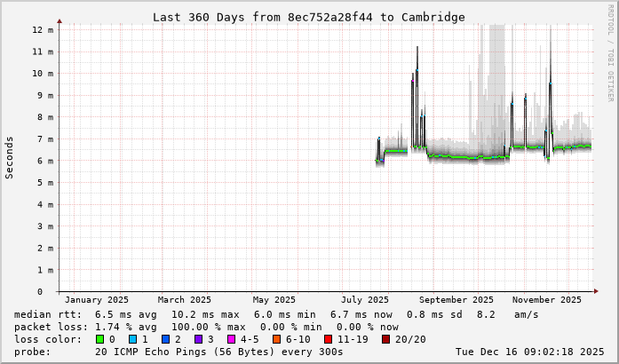Jump to the July 2025 axis label
This screenshot has width=619, height=364.
pos(365,300)
